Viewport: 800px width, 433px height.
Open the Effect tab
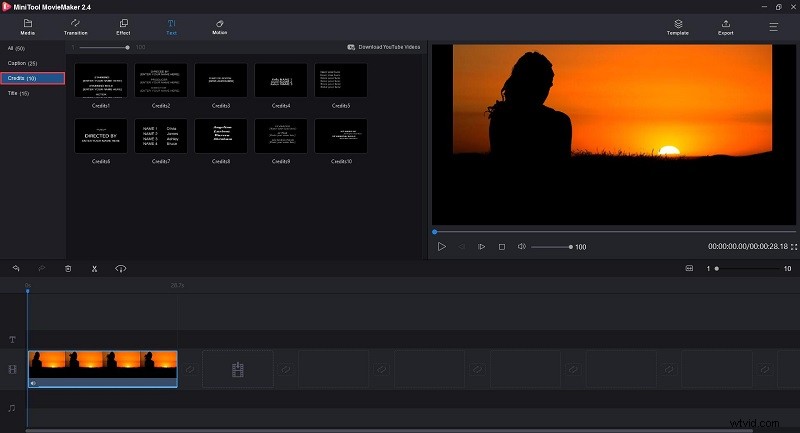(x=123, y=27)
